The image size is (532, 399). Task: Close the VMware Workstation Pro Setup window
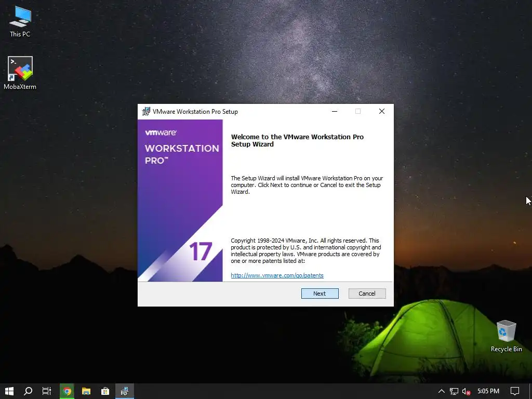[382, 111]
